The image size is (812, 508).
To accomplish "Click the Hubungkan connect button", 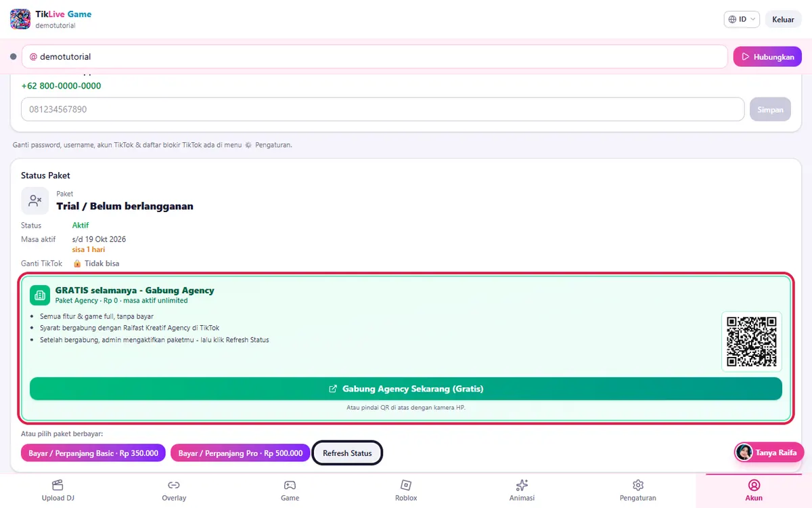I will 767,57.
